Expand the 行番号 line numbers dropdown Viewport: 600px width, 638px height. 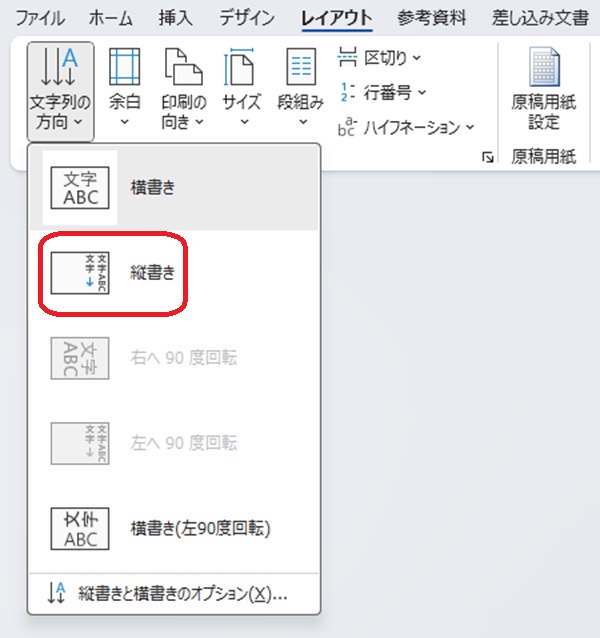[383, 92]
